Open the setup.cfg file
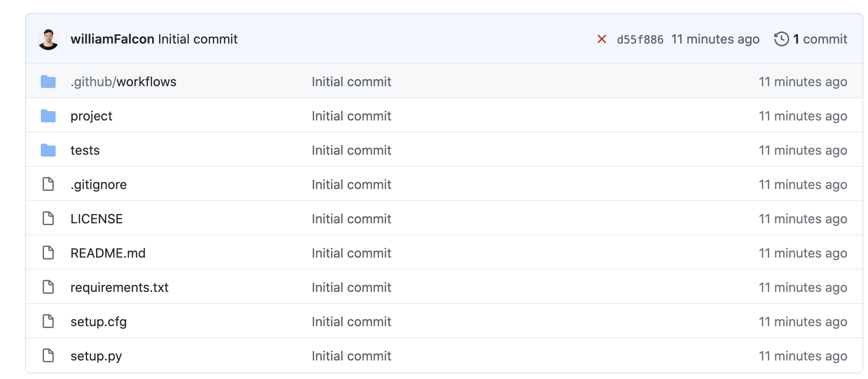 [98, 322]
